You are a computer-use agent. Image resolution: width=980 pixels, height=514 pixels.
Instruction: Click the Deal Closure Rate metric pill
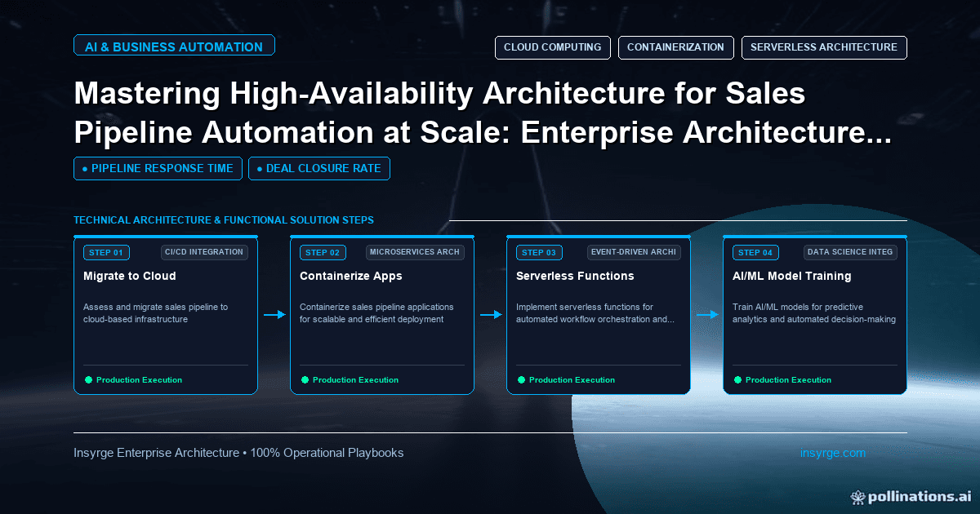319,168
